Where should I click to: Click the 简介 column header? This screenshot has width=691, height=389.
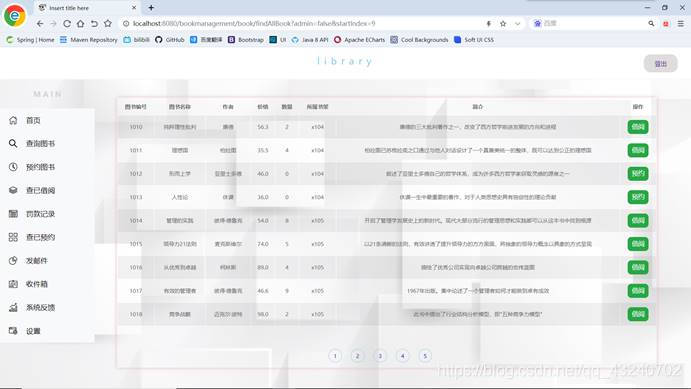[x=478, y=107]
